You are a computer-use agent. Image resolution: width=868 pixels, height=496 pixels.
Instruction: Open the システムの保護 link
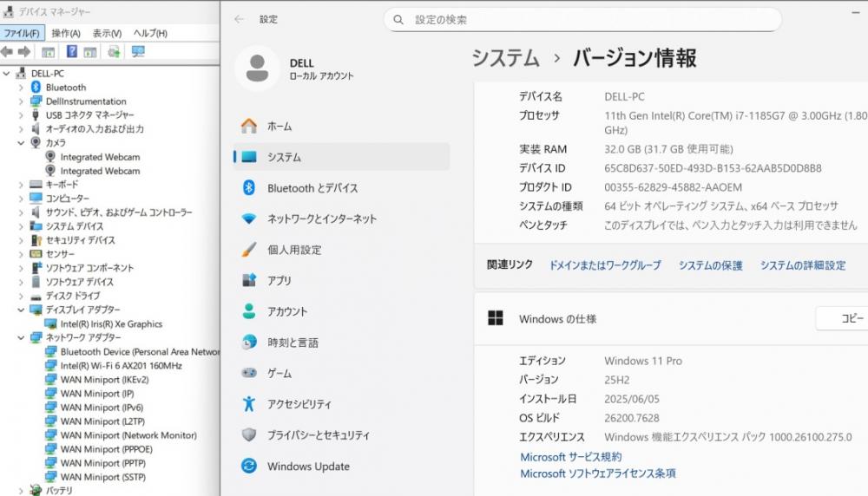pos(710,265)
